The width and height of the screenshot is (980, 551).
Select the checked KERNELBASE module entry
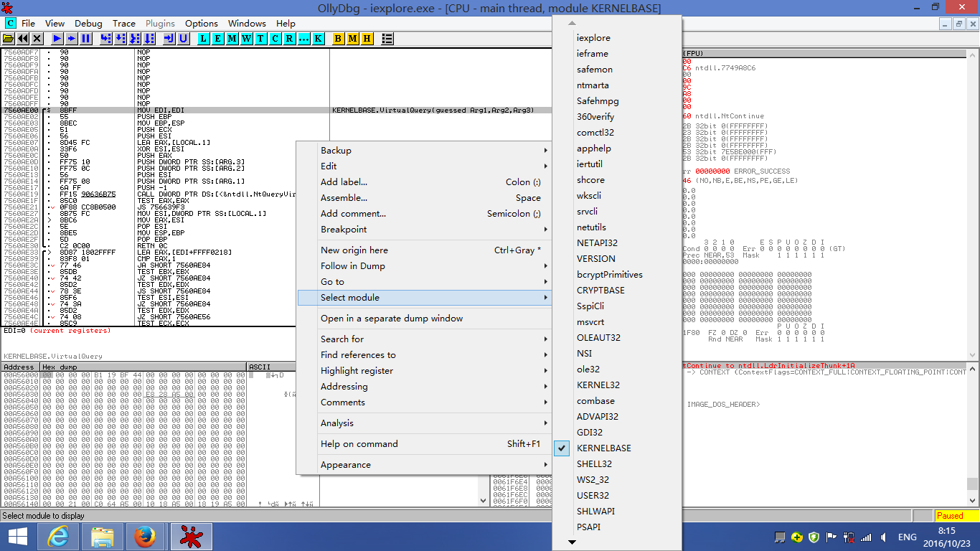[617, 448]
